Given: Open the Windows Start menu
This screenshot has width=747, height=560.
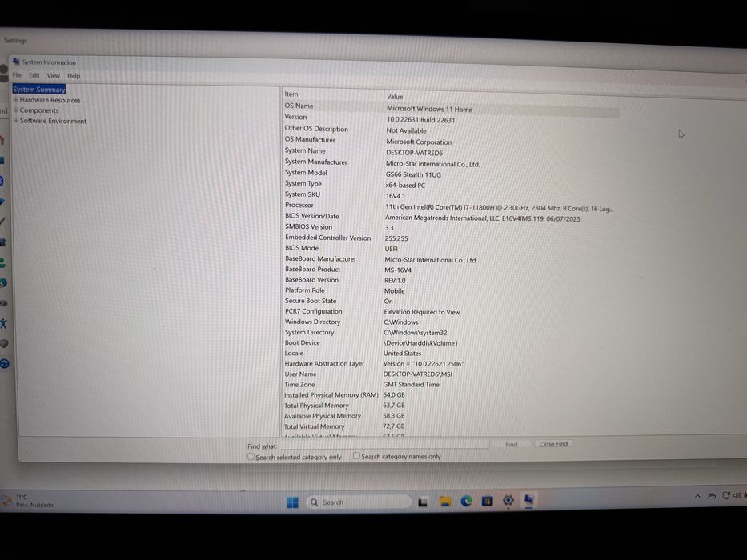Looking at the screenshot, I should point(292,502).
